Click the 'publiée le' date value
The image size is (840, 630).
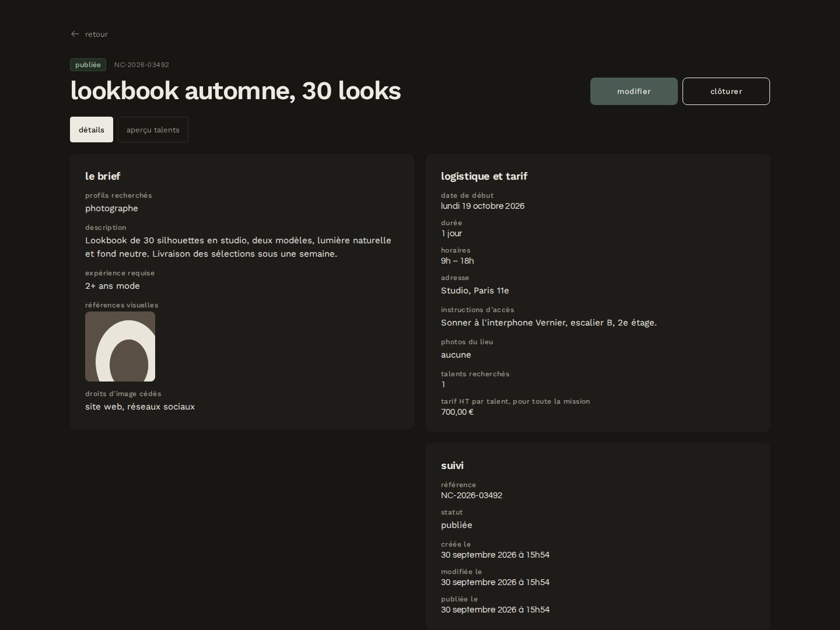click(x=495, y=610)
